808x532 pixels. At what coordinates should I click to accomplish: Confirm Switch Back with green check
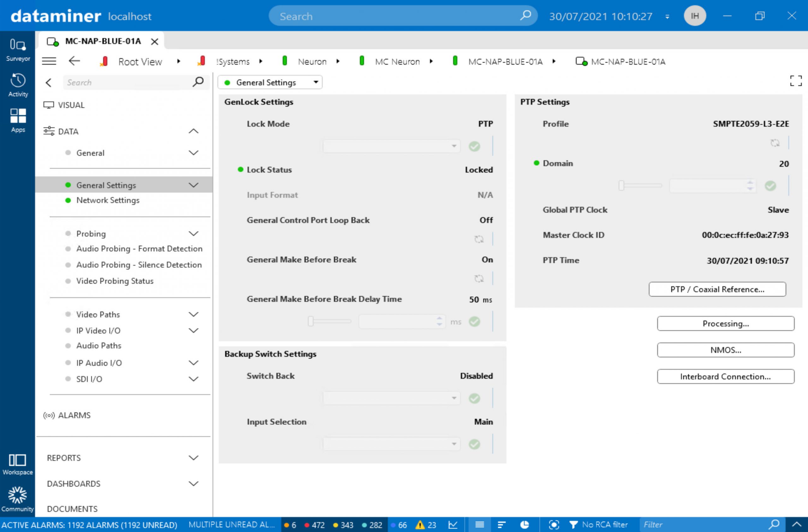(x=474, y=398)
